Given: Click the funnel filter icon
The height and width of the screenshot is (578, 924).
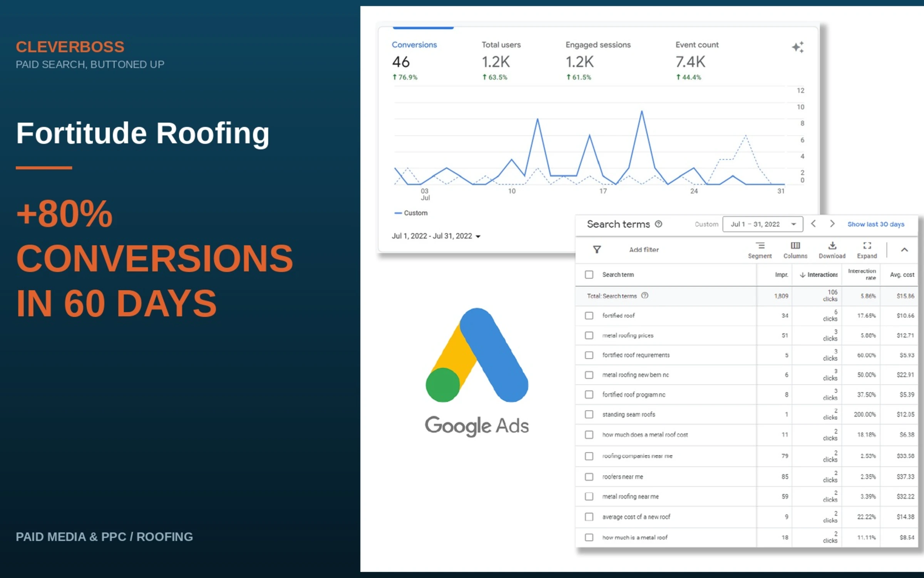Looking at the screenshot, I should pyautogui.click(x=597, y=250).
